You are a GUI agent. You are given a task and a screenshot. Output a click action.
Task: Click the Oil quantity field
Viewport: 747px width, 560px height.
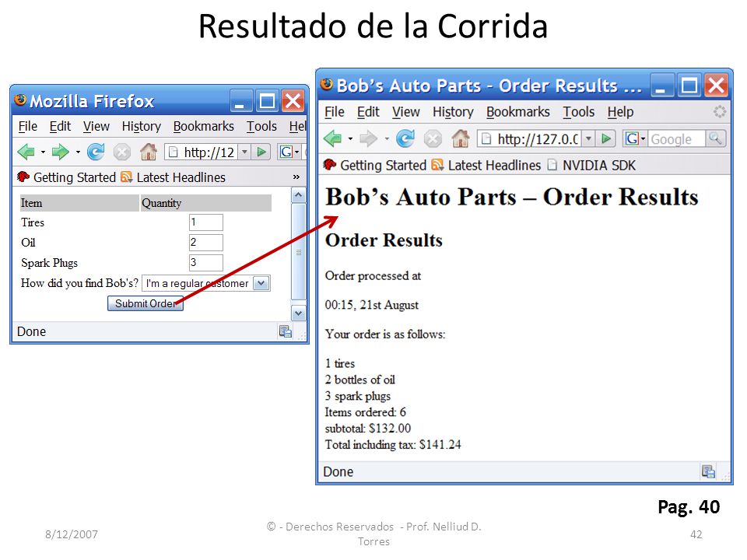click(205, 243)
